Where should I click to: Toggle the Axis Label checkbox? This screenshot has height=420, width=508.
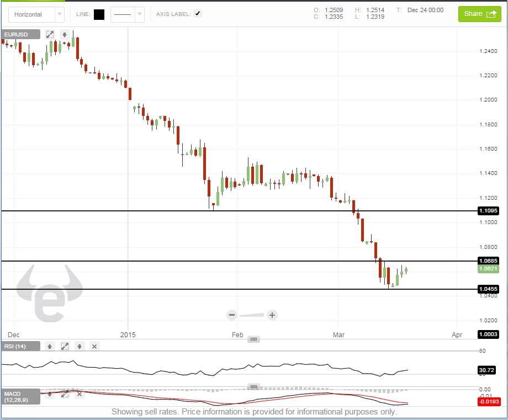pyautogui.click(x=198, y=14)
